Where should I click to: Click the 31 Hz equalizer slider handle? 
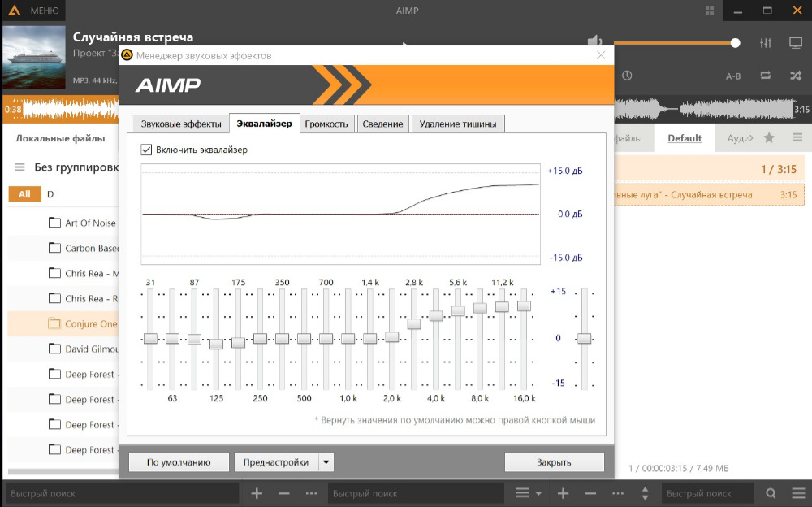click(x=150, y=339)
